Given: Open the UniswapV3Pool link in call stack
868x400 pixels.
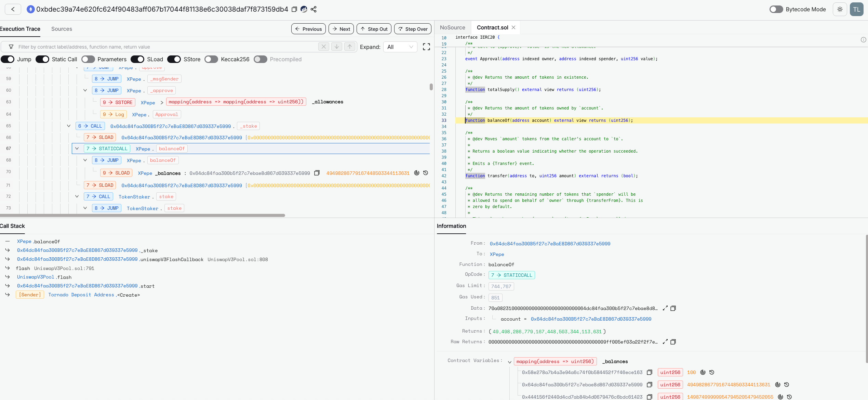Looking at the screenshot, I should pyautogui.click(x=36, y=277).
